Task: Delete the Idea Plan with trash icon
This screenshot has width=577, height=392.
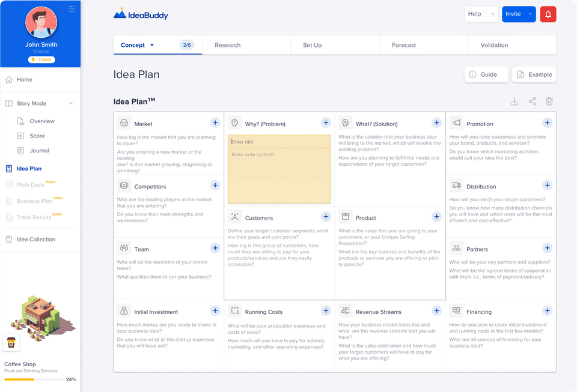Action: 549,101
